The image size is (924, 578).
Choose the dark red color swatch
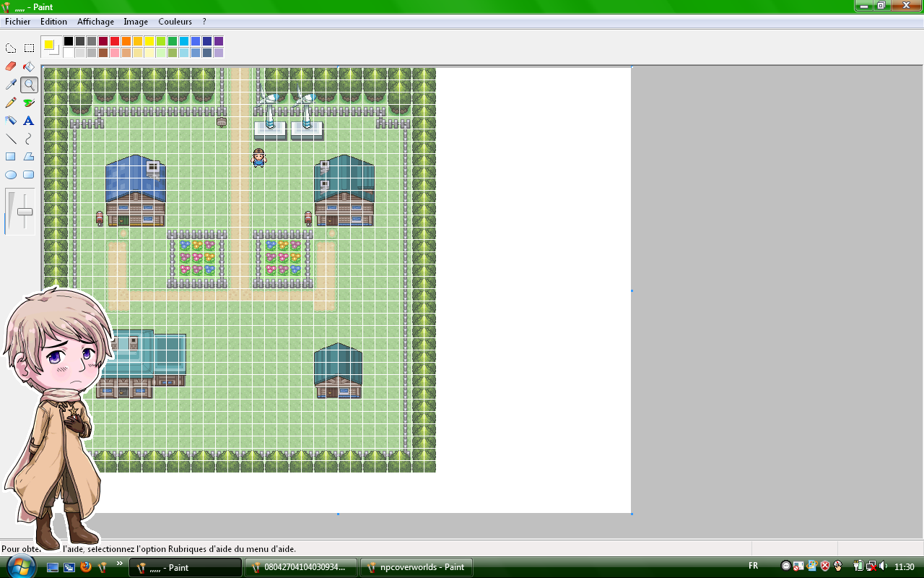[x=103, y=41]
